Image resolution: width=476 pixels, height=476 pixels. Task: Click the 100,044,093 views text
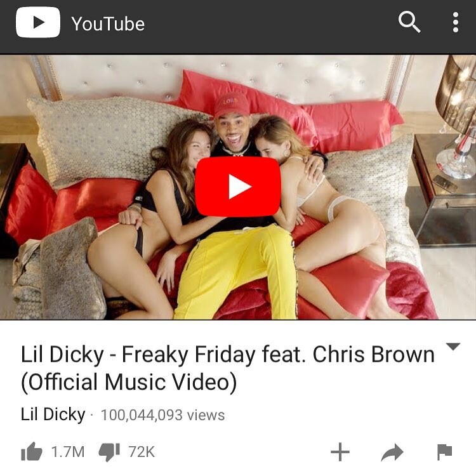coord(162,415)
